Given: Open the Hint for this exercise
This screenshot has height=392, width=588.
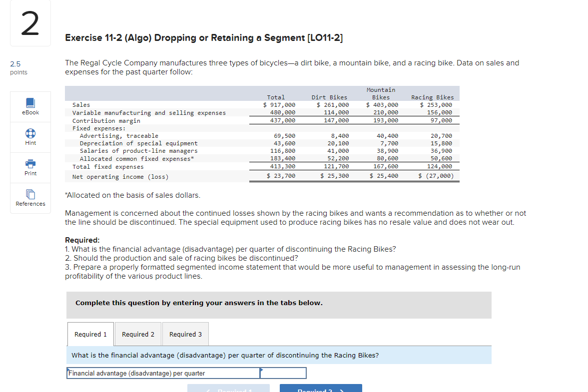Looking at the screenshot, I should (30, 136).
